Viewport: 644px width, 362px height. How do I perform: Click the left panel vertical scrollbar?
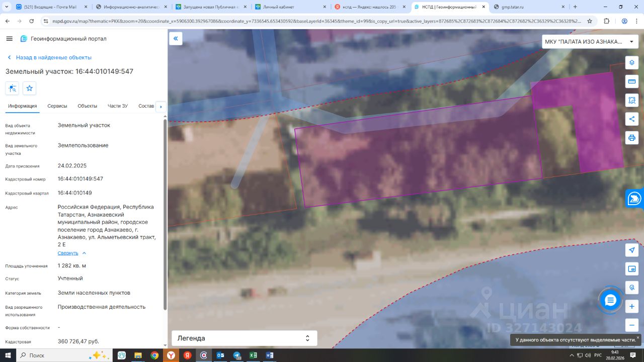coord(165,214)
